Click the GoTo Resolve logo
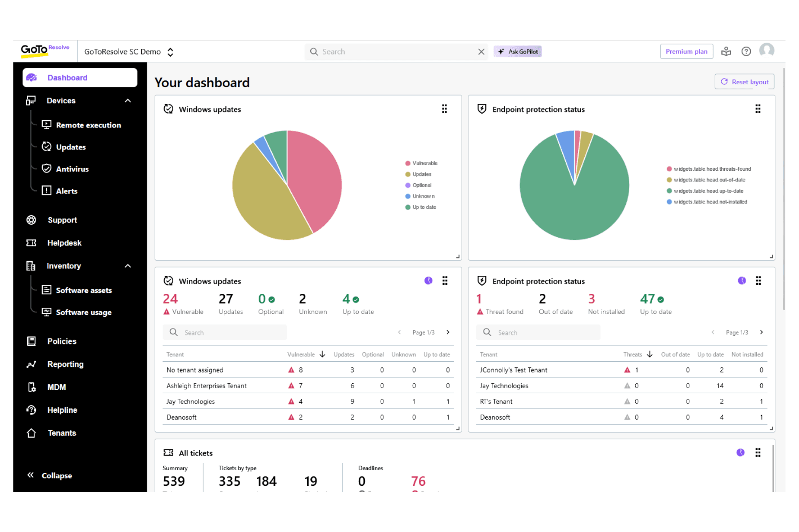This screenshot has width=799, height=532. 45,51
